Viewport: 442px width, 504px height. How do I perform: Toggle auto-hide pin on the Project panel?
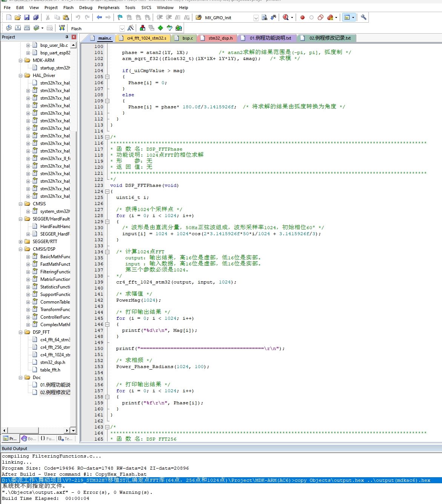click(x=67, y=37)
